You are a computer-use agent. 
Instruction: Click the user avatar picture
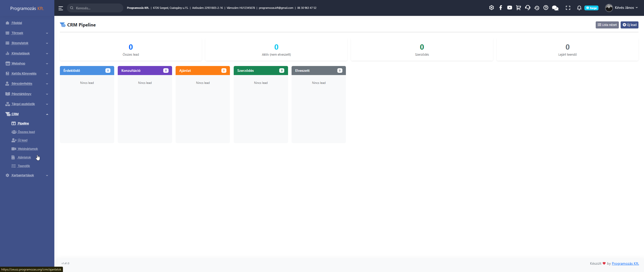(x=609, y=8)
